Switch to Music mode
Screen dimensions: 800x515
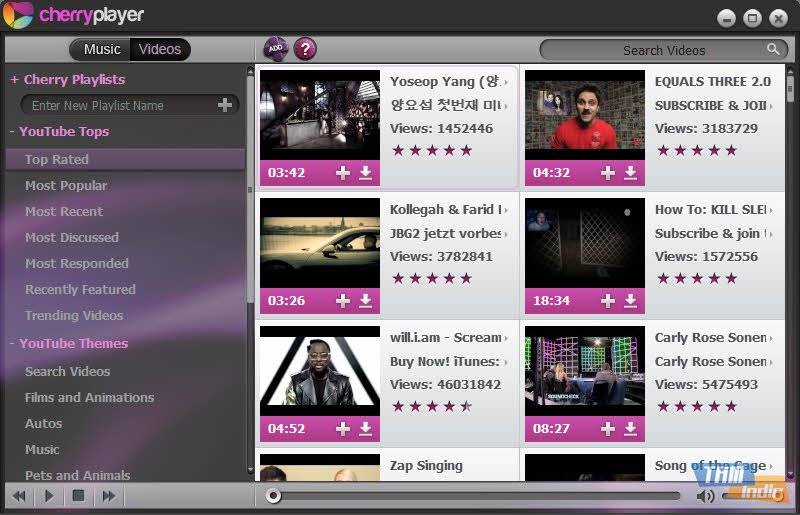point(101,49)
